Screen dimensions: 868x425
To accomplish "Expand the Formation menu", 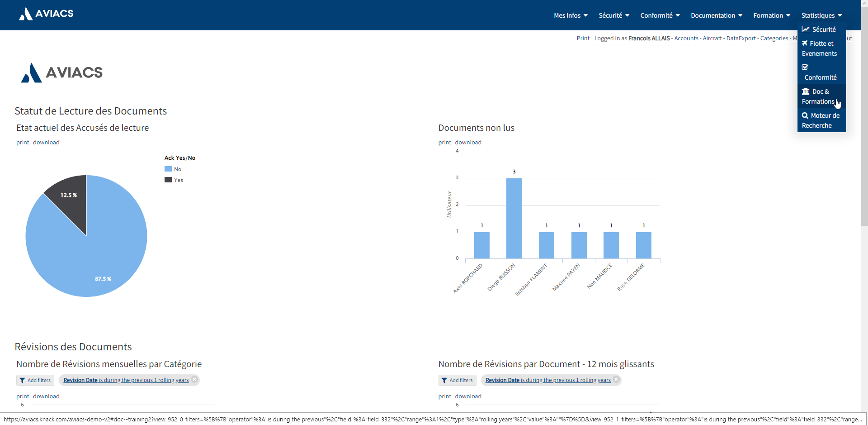I will click(x=772, y=15).
